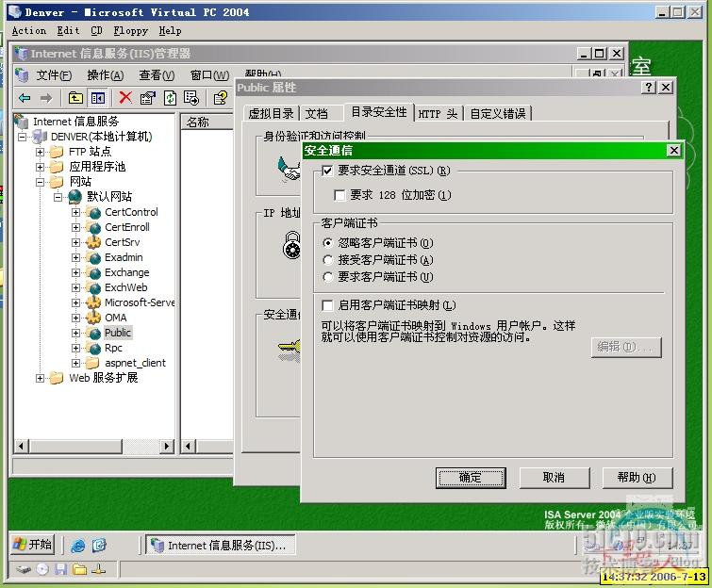Expand the FTP 站点 node
Screen dimensions: 712x588
tap(40, 152)
